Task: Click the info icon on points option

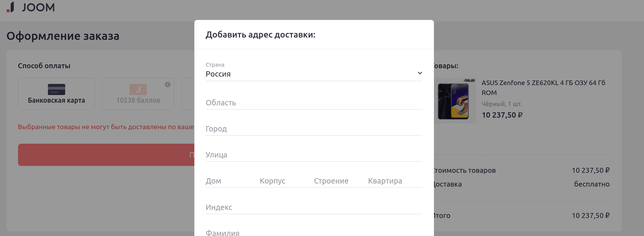Action: point(168,85)
